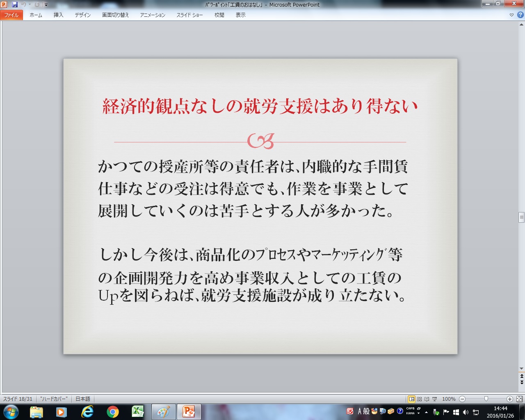Select the アニメーション ribbon tab
The image size is (525, 420).
point(153,15)
